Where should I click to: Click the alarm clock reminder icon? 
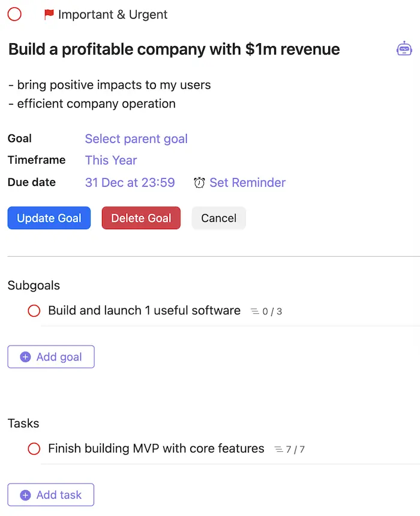200,182
